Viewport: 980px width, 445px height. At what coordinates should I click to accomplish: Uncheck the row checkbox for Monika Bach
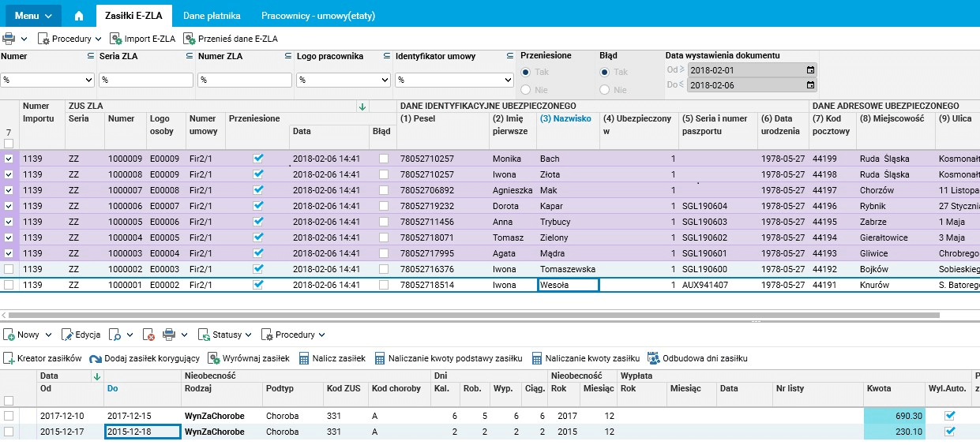(9, 159)
